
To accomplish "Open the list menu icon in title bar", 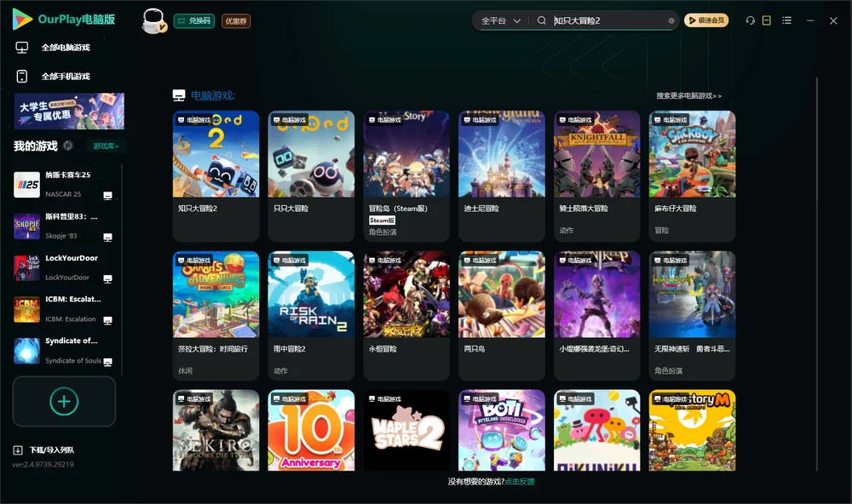I will pos(786,20).
